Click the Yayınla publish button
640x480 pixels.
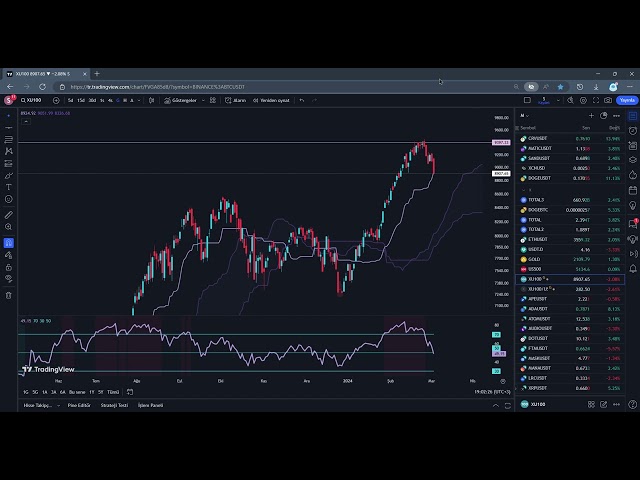coord(627,100)
